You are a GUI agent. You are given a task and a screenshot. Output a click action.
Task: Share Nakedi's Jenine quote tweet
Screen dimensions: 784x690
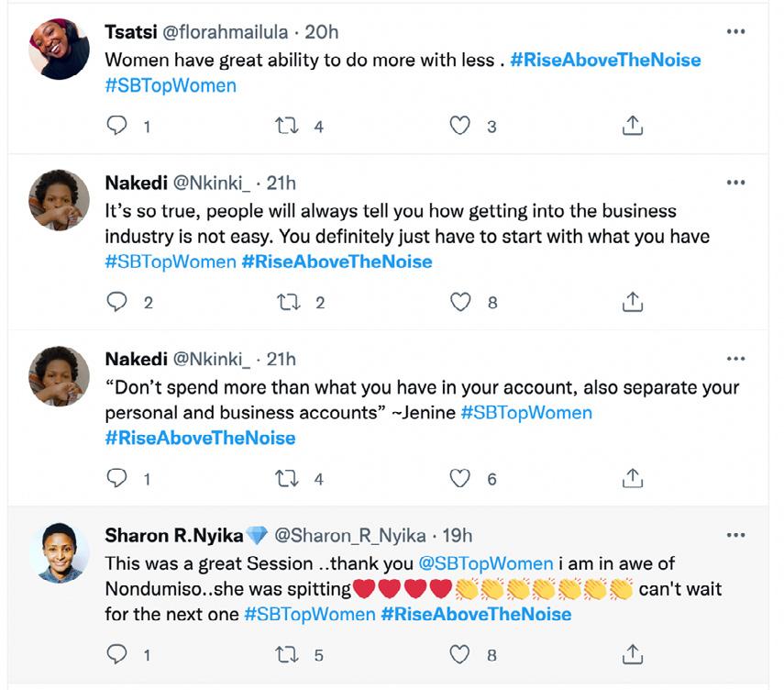(632, 478)
